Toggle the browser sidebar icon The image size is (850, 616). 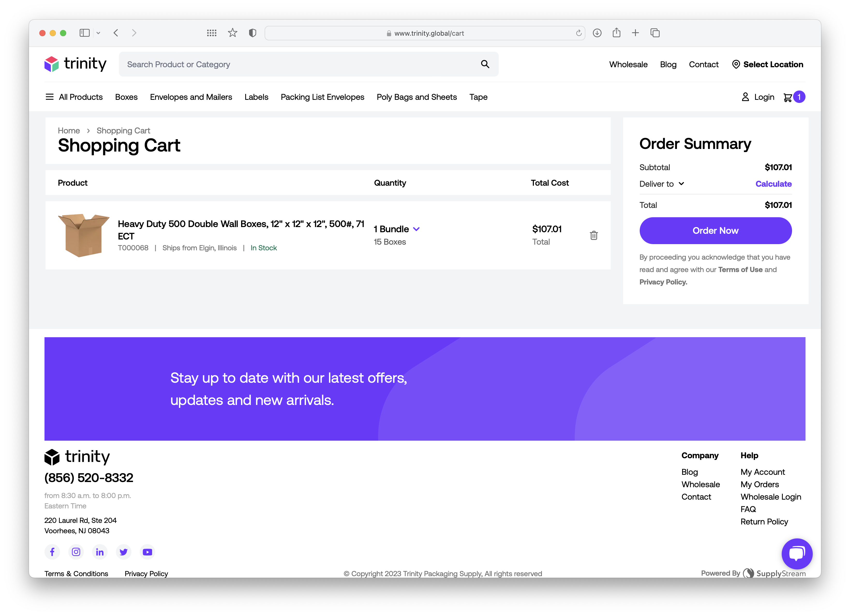point(85,33)
